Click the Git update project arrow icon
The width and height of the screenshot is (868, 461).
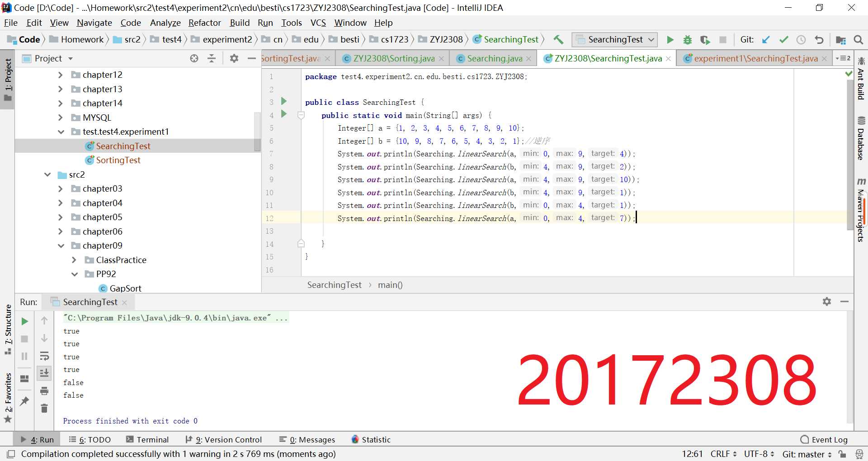pyautogui.click(x=766, y=40)
